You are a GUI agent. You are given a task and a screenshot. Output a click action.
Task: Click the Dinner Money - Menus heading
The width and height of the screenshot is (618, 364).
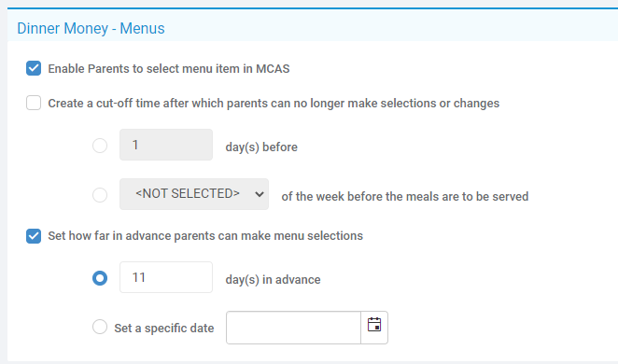click(x=91, y=28)
